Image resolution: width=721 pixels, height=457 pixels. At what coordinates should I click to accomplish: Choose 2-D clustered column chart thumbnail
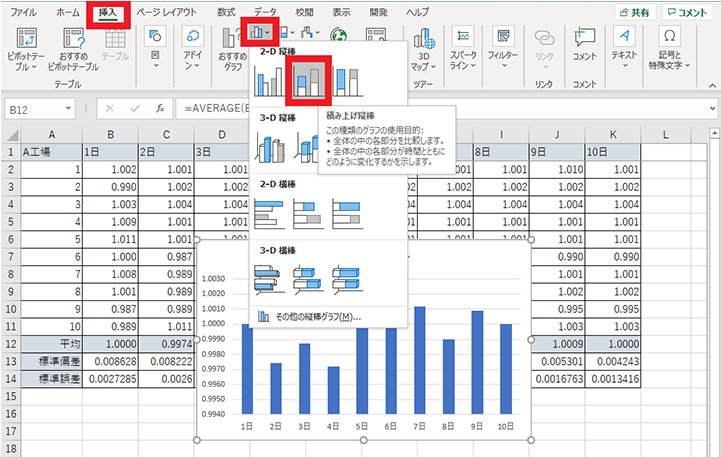tap(268, 81)
